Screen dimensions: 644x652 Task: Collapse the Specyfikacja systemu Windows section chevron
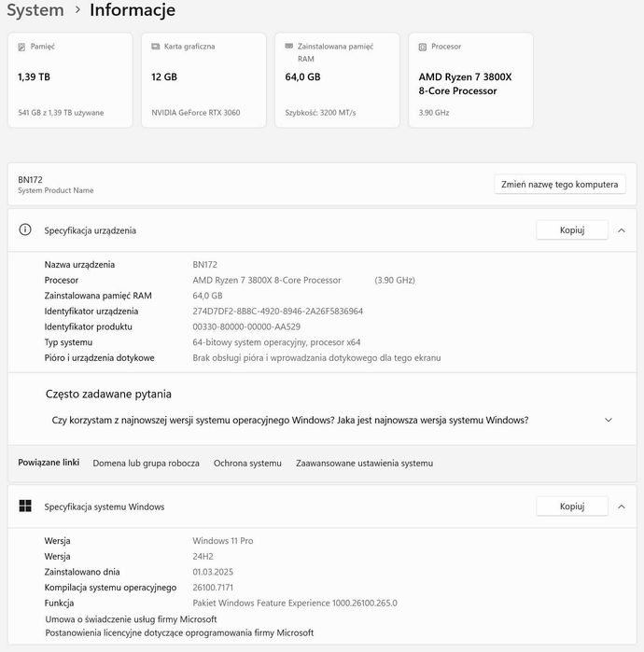[x=621, y=506]
